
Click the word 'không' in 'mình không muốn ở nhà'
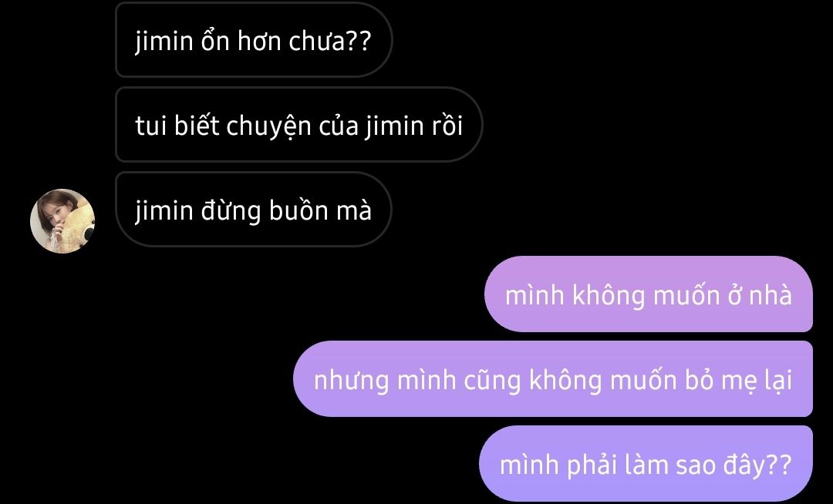(x=609, y=295)
